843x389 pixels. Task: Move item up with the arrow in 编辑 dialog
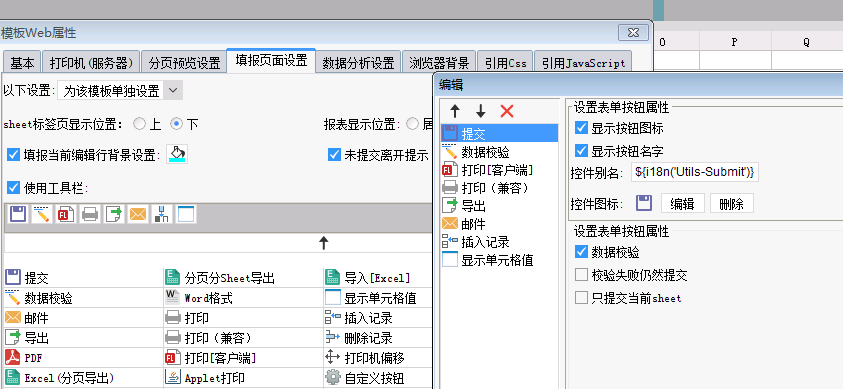tap(455, 111)
